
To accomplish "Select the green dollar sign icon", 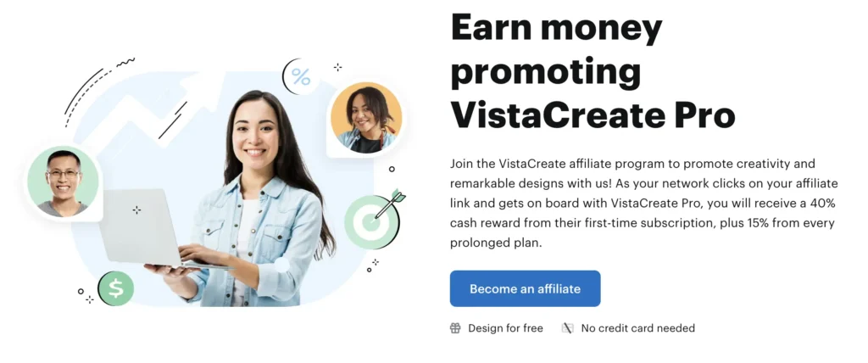I will point(115,288).
